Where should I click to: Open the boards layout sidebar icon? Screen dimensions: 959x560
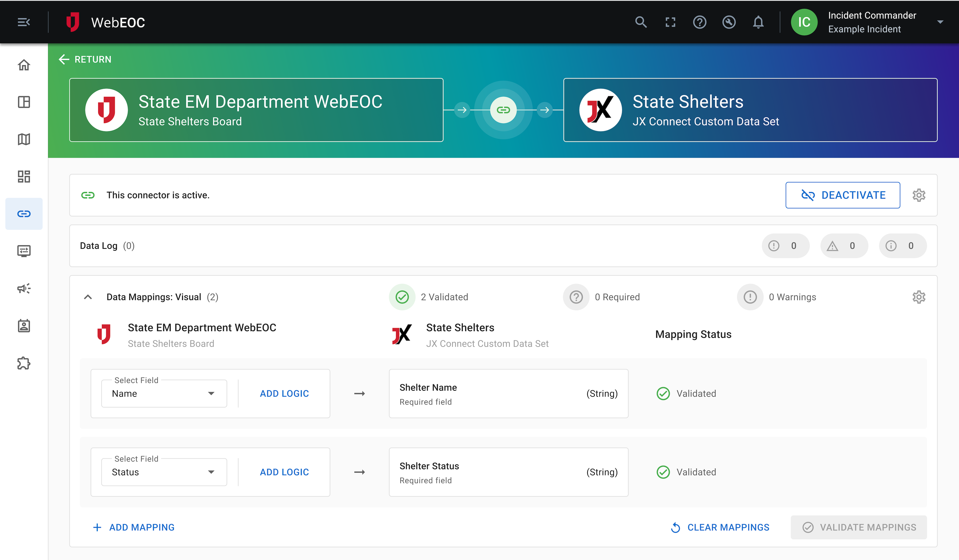(x=24, y=102)
